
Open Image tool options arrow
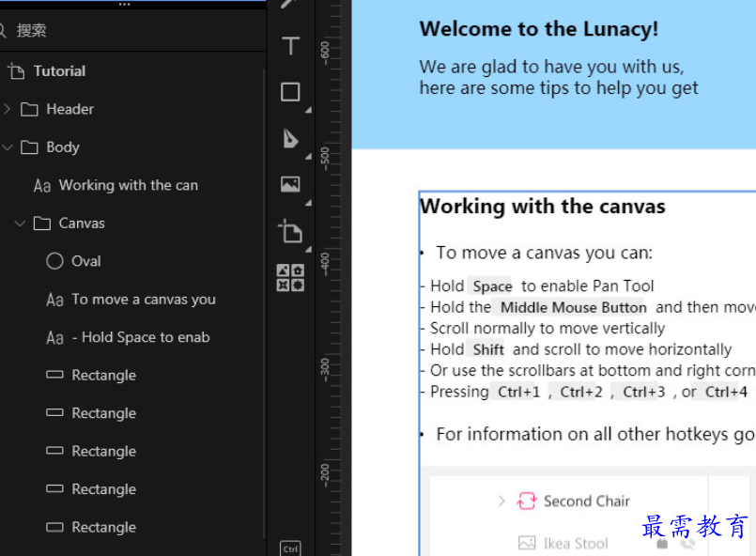(308, 203)
